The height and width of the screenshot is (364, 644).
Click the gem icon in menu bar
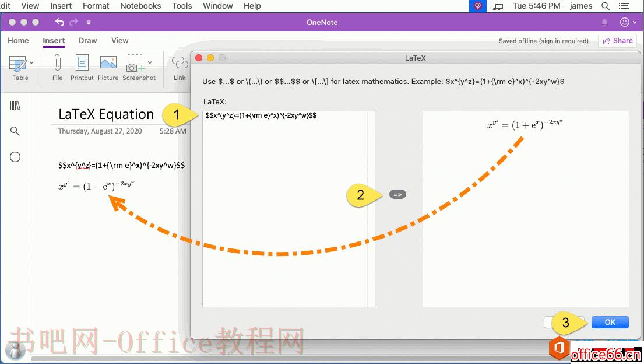pos(478,6)
